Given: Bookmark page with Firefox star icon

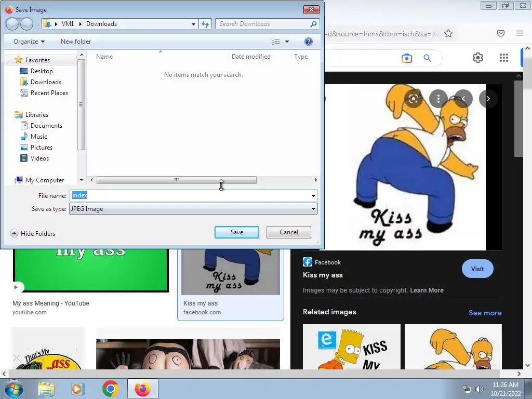Looking at the screenshot, I should (x=448, y=33).
